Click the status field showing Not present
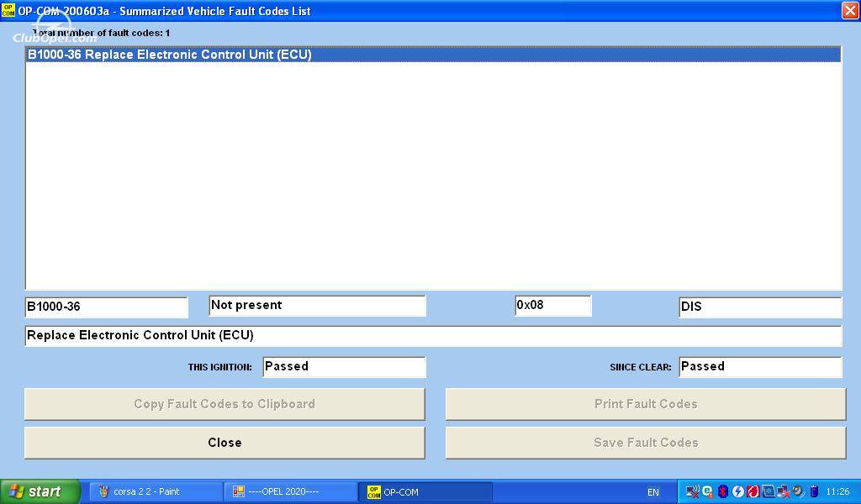Viewport: 861px width, 504px height. (x=317, y=306)
